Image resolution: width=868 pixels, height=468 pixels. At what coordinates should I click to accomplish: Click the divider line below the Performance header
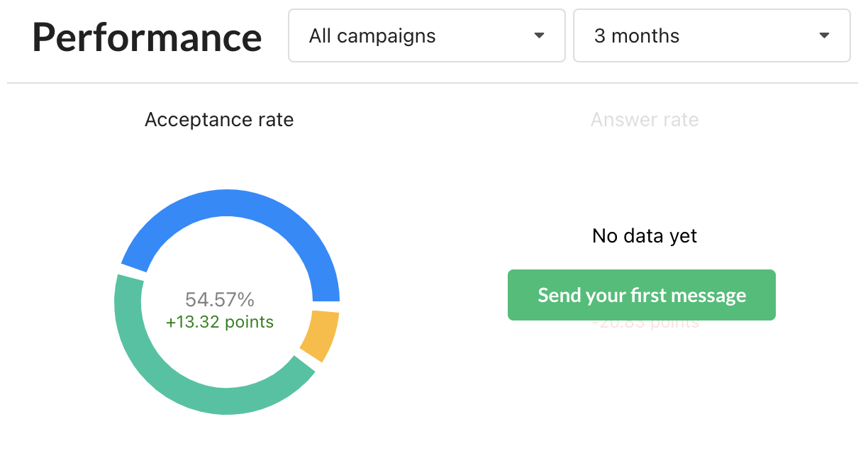[x=433, y=83]
